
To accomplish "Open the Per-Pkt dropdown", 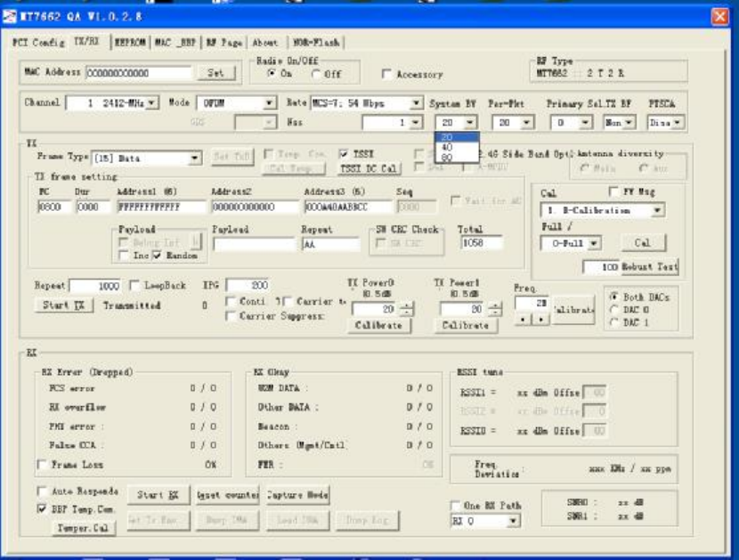I will pos(527,123).
